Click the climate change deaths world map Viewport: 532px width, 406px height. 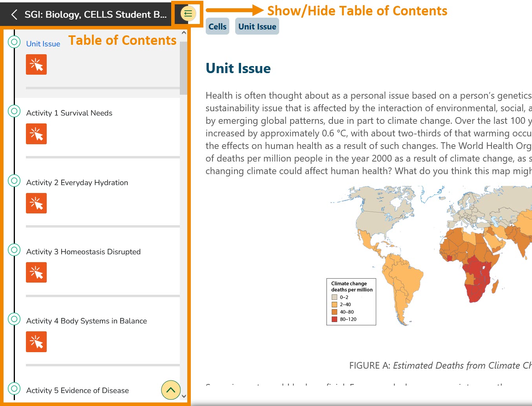[x=432, y=244]
